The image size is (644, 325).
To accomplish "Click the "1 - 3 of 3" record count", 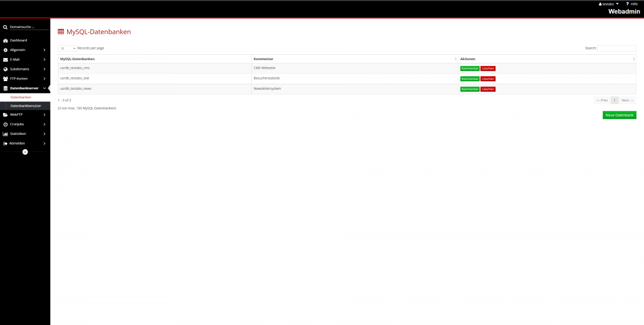I will point(64,100).
